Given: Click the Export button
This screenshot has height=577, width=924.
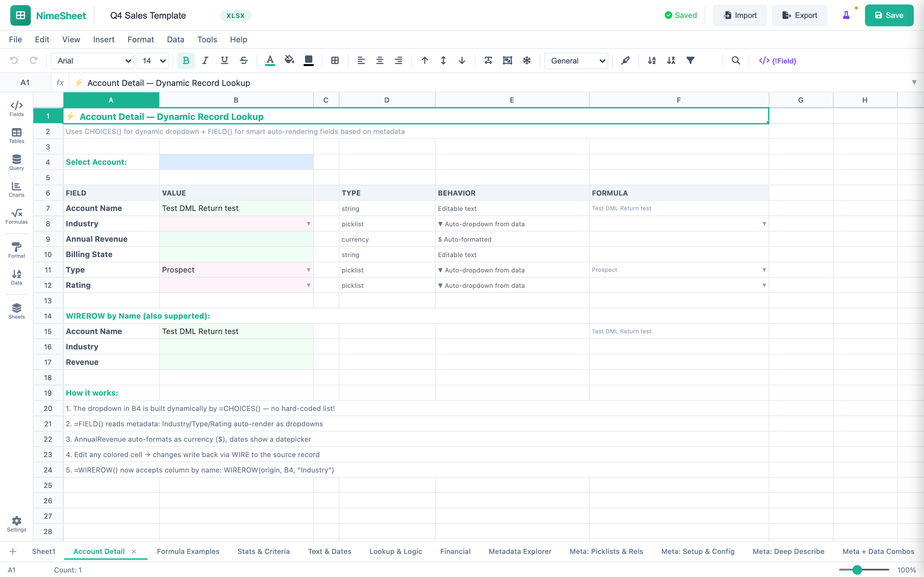Looking at the screenshot, I should pyautogui.click(x=800, y=15).
